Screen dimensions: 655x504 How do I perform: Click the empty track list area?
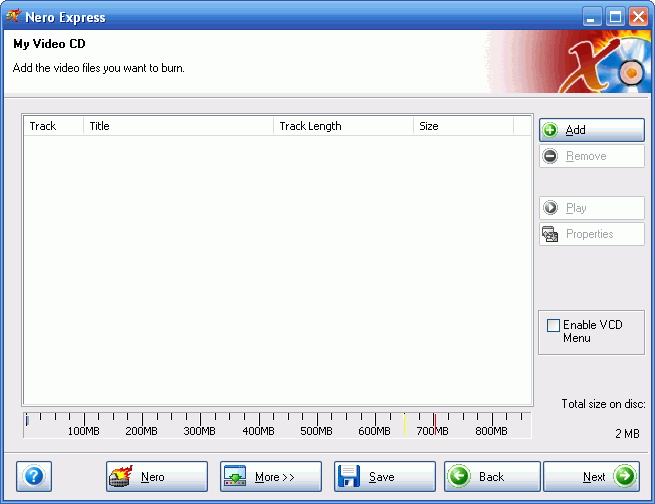(278, 270)
